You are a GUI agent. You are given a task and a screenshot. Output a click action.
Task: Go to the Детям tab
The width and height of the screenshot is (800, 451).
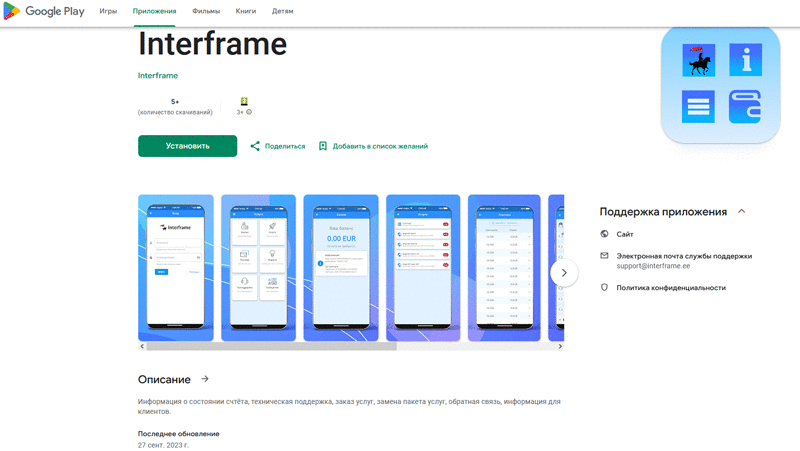tap(282, 11)
